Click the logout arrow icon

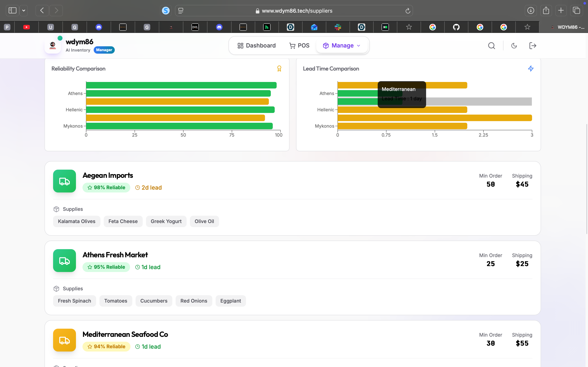coord(533,46)
